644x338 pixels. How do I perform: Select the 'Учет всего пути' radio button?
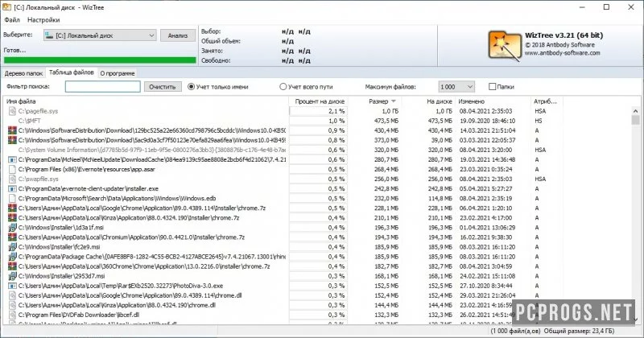pyautogui.click(x=283, y=87)
